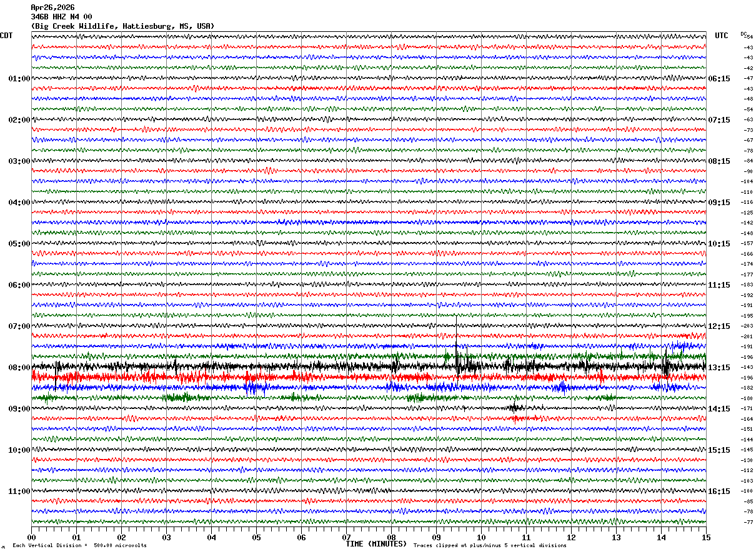The image size is (756, 554).
Task: Click the DC offset value -73
Action: pos(748,130)
